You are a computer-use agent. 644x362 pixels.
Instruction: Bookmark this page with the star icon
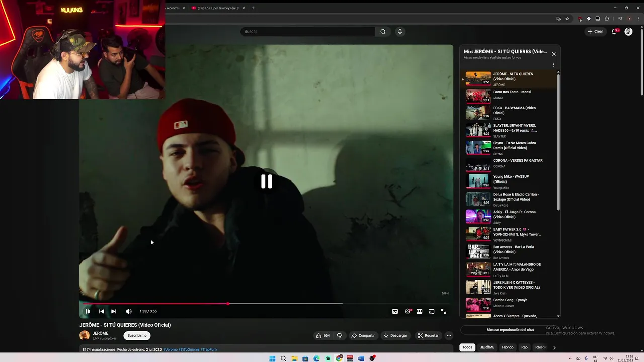click(567, 19)
